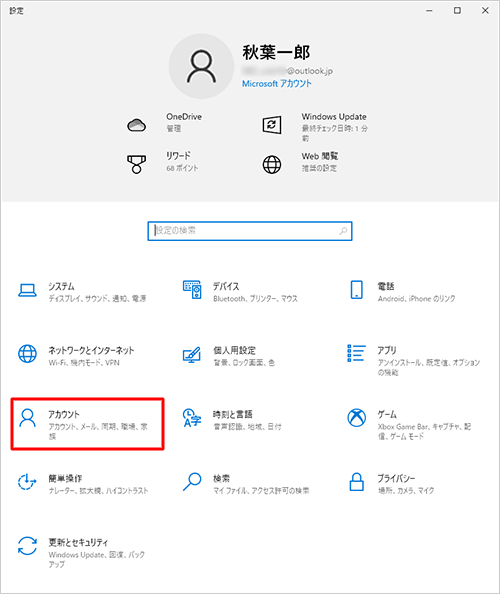
Task: Open the 電話 settings label
Action: coord(386,286)
